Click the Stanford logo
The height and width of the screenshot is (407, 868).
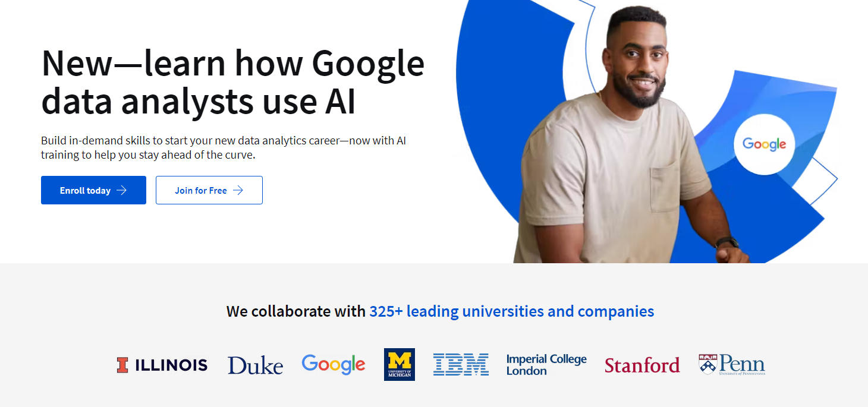[x=642, y=365]
